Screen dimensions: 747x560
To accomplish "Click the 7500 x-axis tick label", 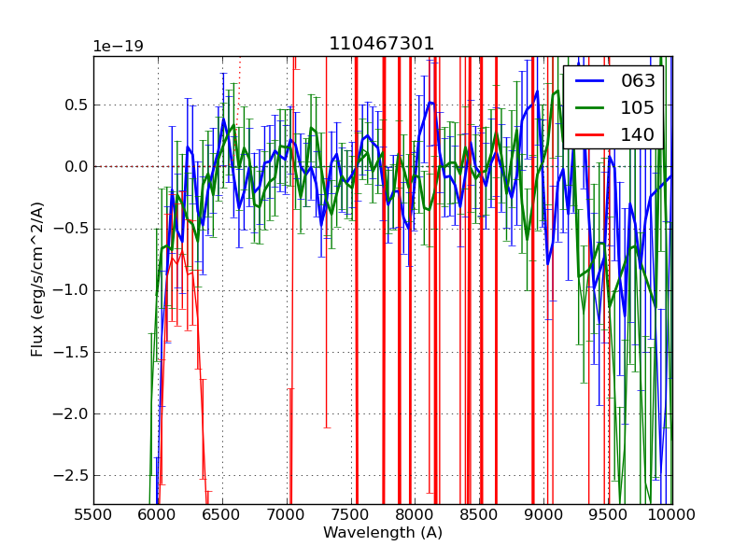I will [x=351, y=514].
